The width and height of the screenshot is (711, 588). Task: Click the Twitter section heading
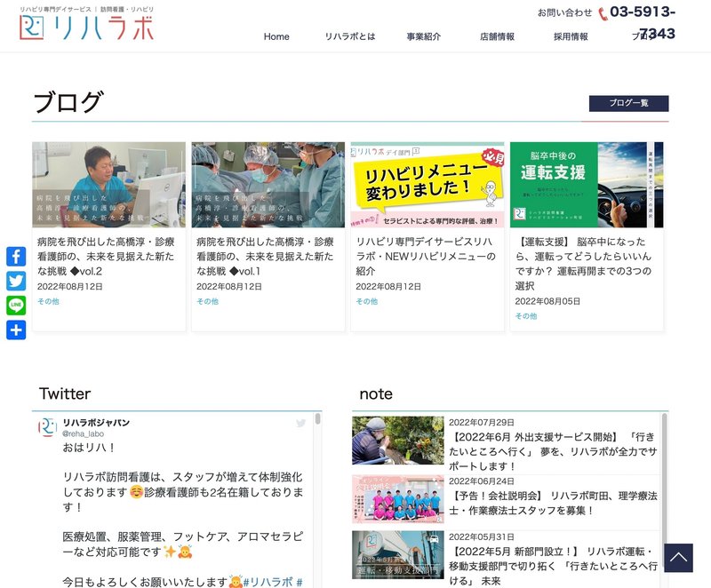pos(65,393)
